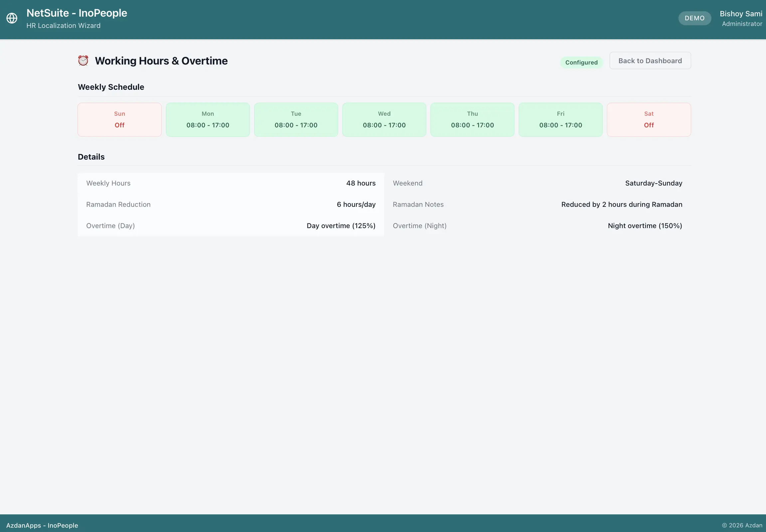Viewport: 766px width, 532px height.
Task: Click the DEMO badge
Action: point(694,18)
